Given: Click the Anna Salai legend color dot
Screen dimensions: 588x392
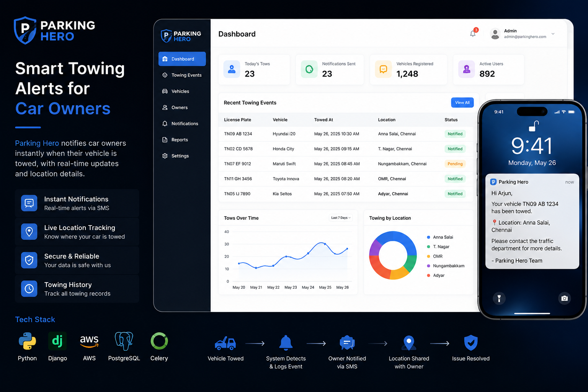Looking at the screenshot, I should pos(428,237).
